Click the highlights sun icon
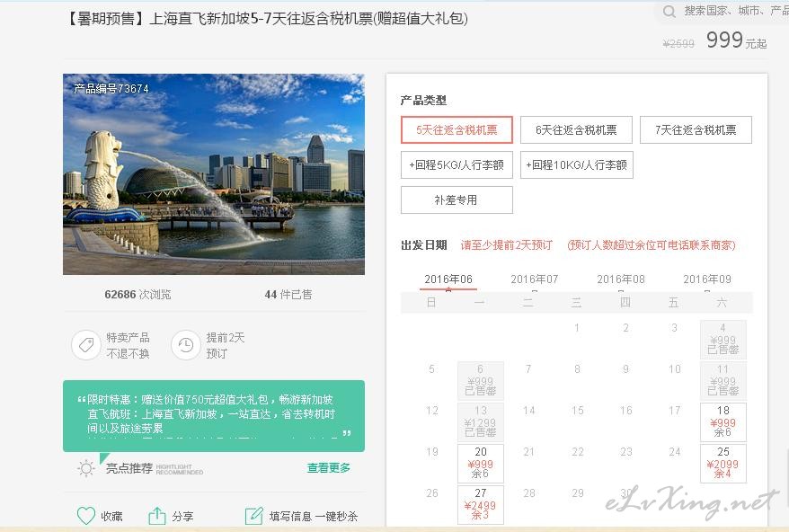This screenshot has height=532, width=789. (86, 468)
